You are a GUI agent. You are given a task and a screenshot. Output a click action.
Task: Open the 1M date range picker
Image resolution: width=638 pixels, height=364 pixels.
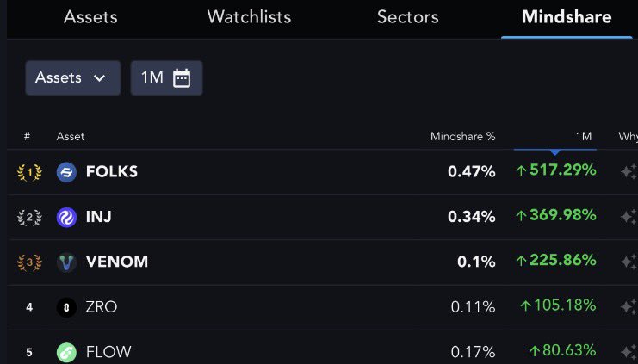(166, 77)
